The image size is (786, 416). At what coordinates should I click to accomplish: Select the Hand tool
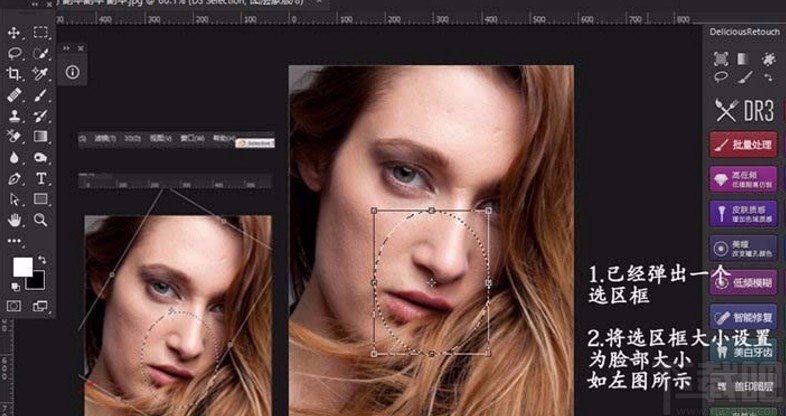pos(14,220)
